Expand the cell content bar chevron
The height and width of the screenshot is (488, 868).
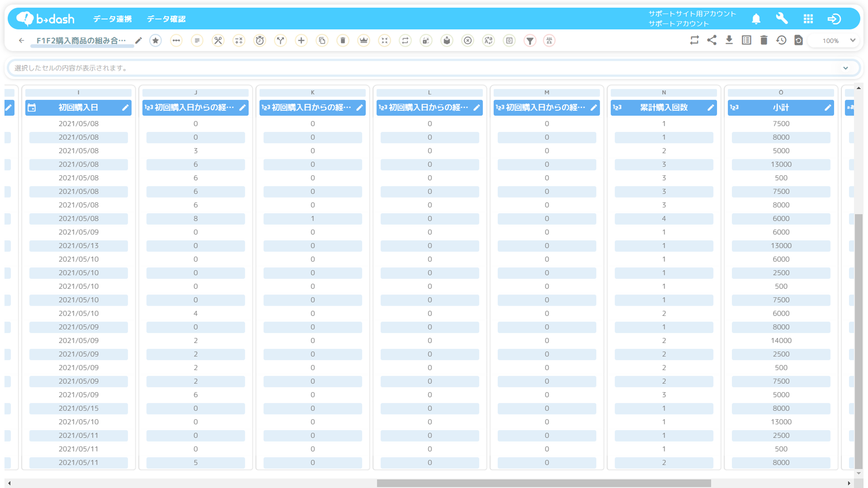click(845, 68)
